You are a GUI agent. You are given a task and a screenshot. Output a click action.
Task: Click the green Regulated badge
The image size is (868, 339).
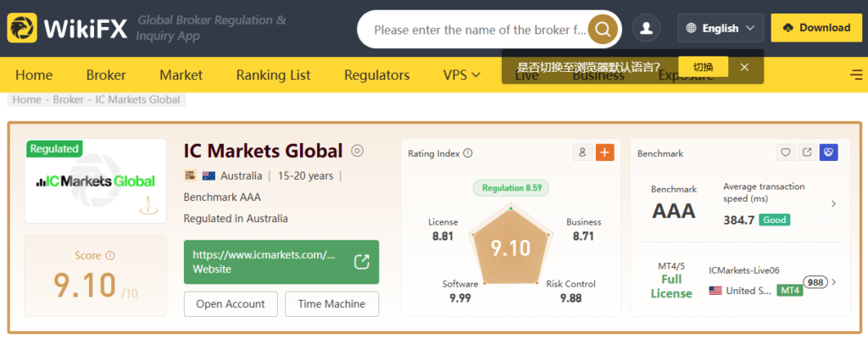pyautogui.click(x=54, y=148)
